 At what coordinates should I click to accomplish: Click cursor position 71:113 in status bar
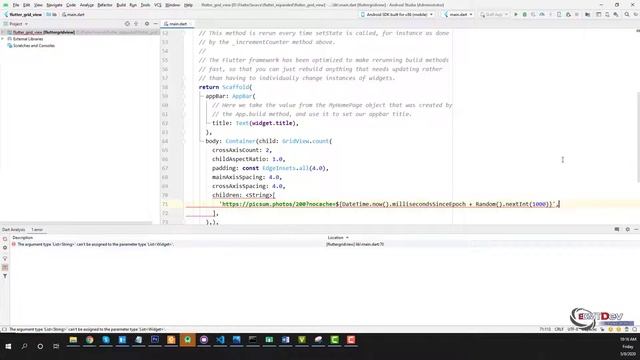[x=545, y=329]
